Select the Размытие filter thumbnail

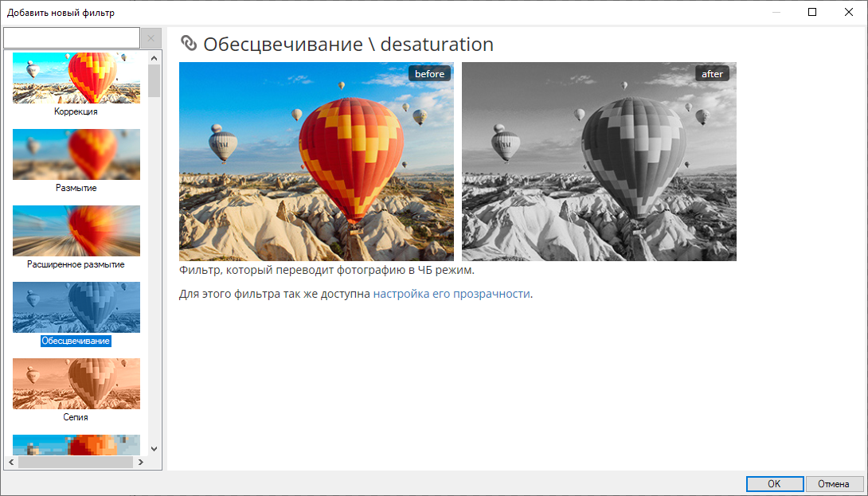pyautogui.click(x=76, y=154)
